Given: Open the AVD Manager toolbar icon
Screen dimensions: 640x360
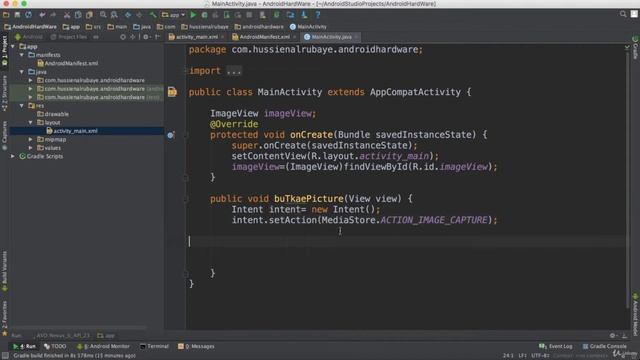Looking at the screenshot, I should (x=263, y=15).
